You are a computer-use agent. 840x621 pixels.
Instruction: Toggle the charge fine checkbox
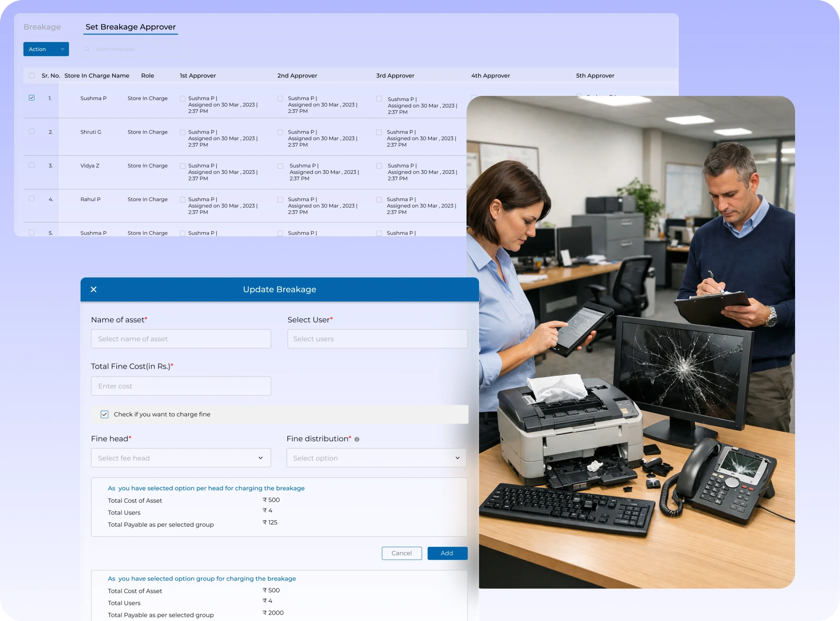(x=105, y=414)
